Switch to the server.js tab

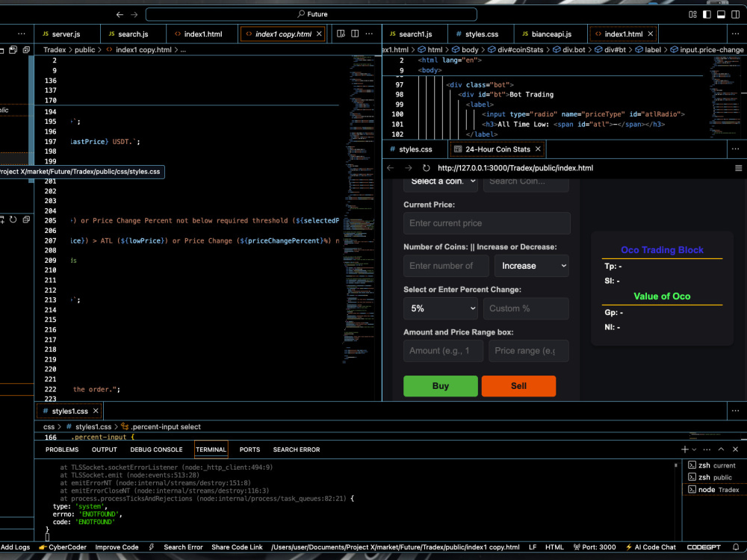pos(66,34)
